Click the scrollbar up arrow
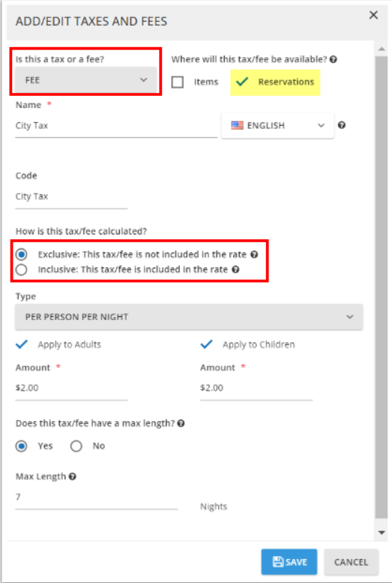This screenshot has height=583, width=392. (382, 49)
